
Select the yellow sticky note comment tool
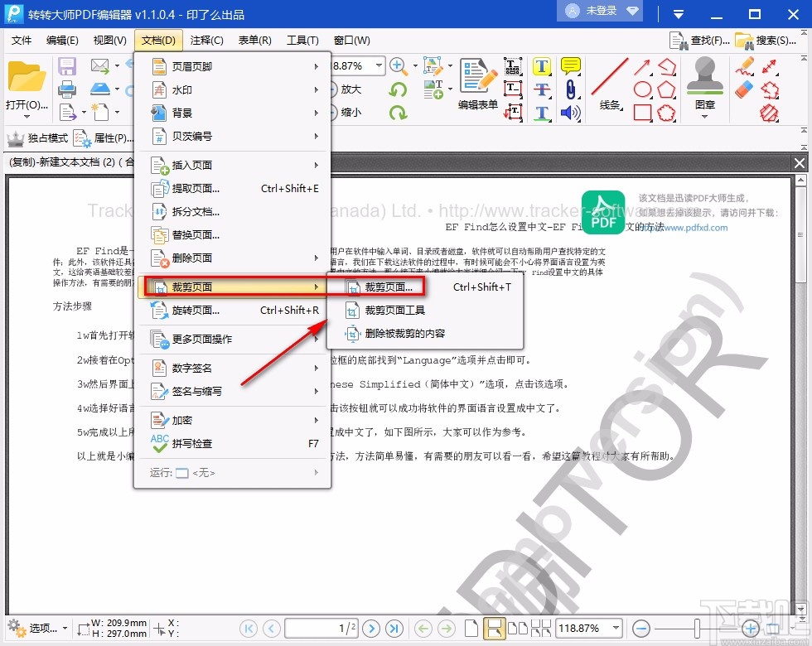[570, 65]
